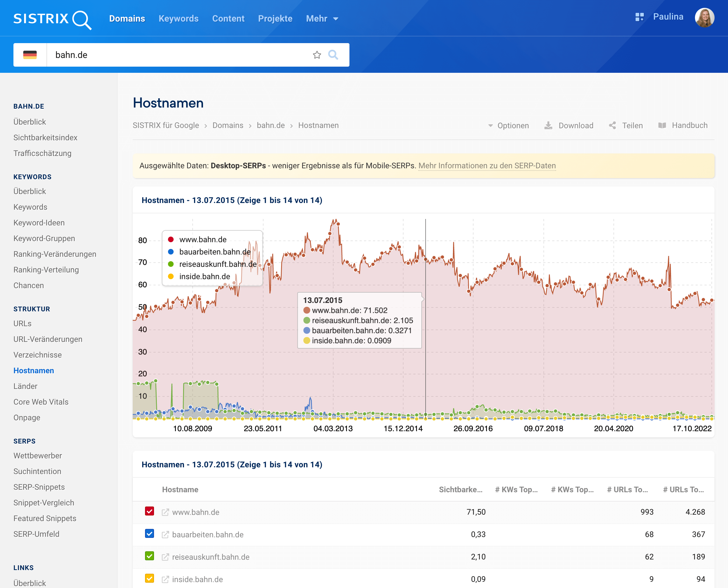Click the Teilen share icon

tap(612, 126)
